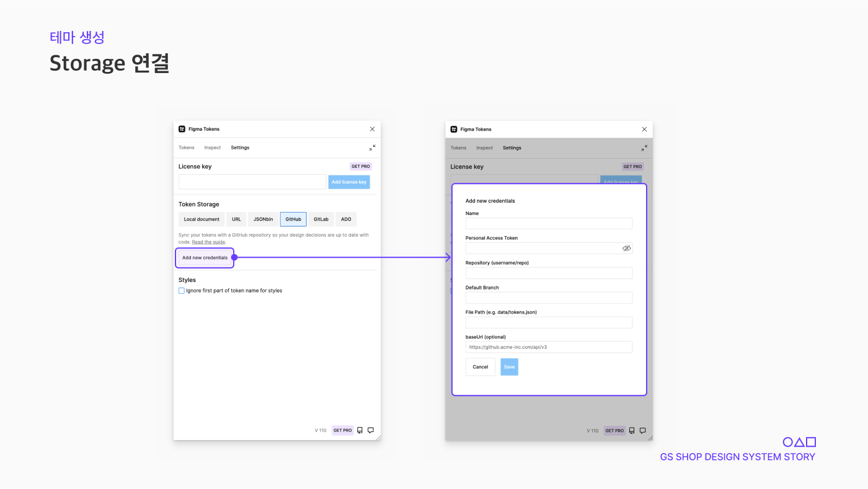
Task: Click Figma Tokens logo in left window
Action: pos(182,129)
